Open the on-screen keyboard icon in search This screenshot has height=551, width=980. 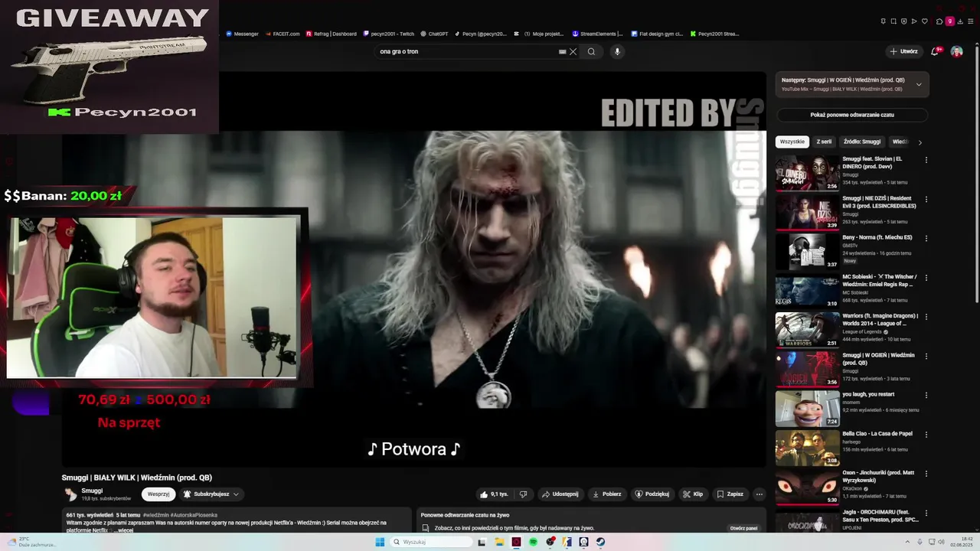[562, 51]
